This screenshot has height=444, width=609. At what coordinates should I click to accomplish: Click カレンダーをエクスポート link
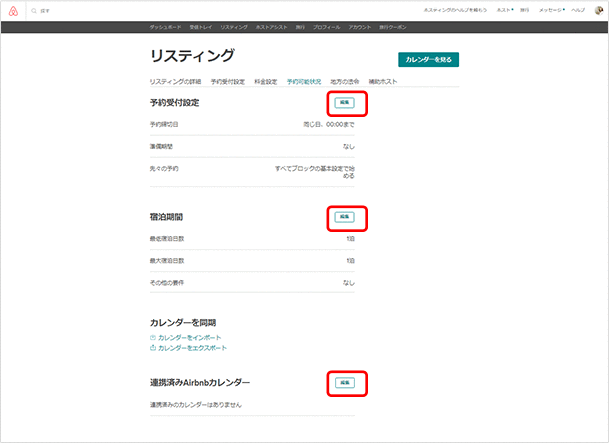pos(192,348)
